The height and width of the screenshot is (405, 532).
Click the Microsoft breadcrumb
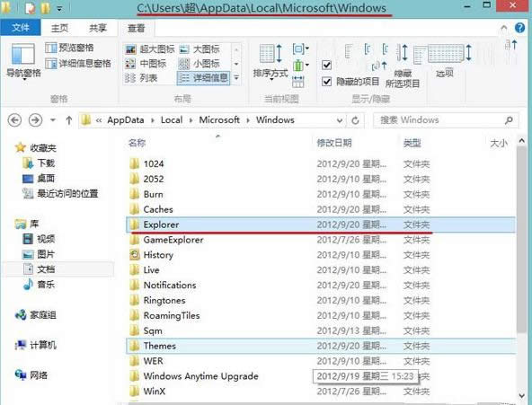click(219, 120)
